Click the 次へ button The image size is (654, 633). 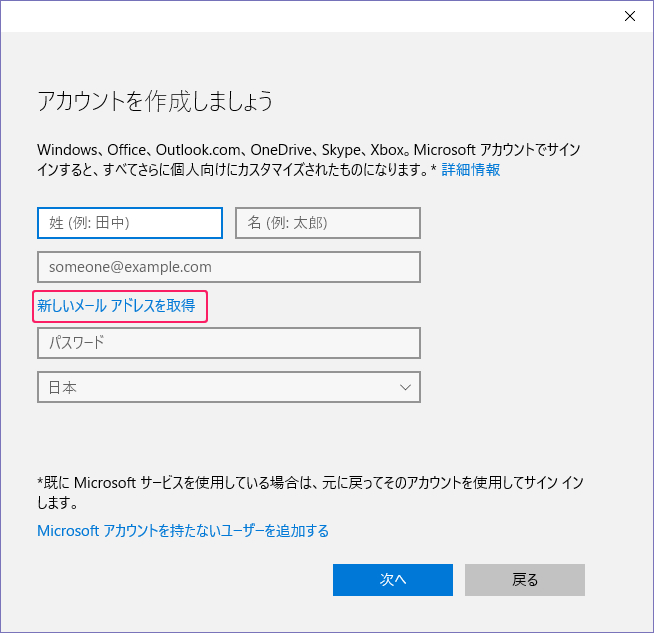tap(392, 580)
